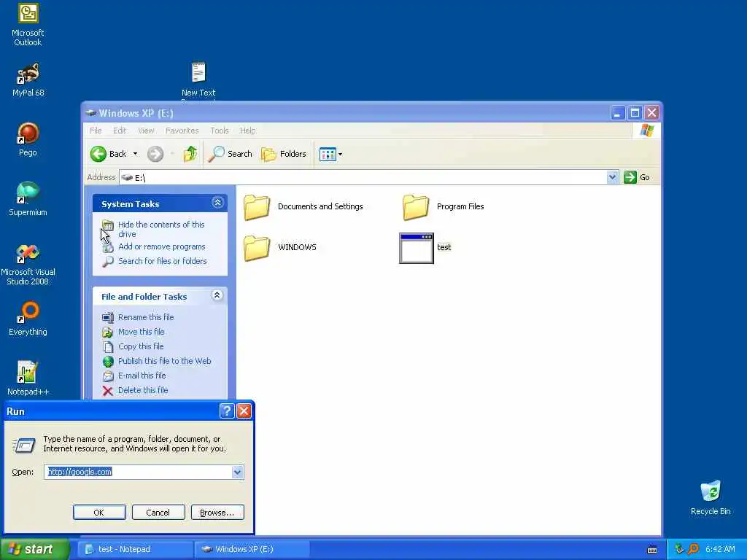This screenshot has height=560, width=747.
Task: Go Back in Explorer window
Action: [x=109, y=154]
